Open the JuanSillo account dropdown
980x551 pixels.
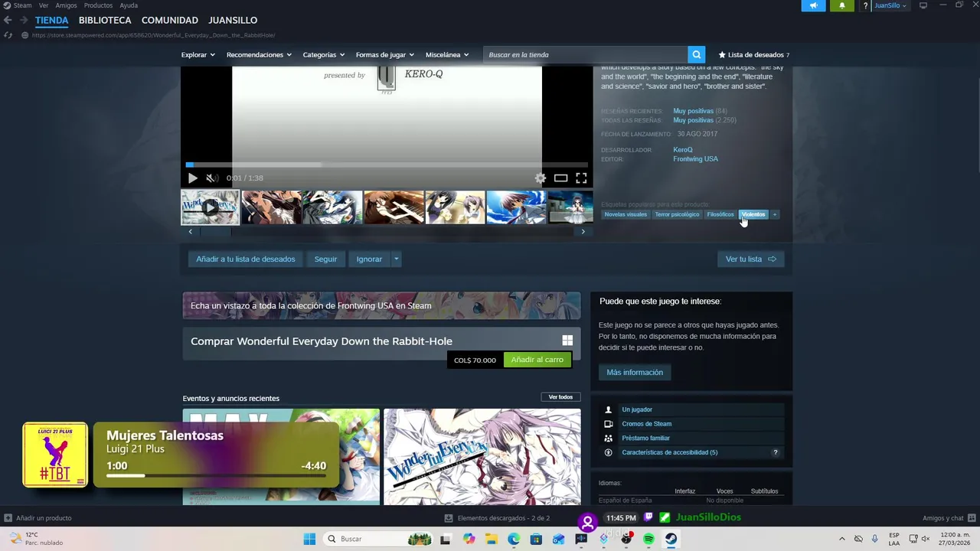(890, 5)
